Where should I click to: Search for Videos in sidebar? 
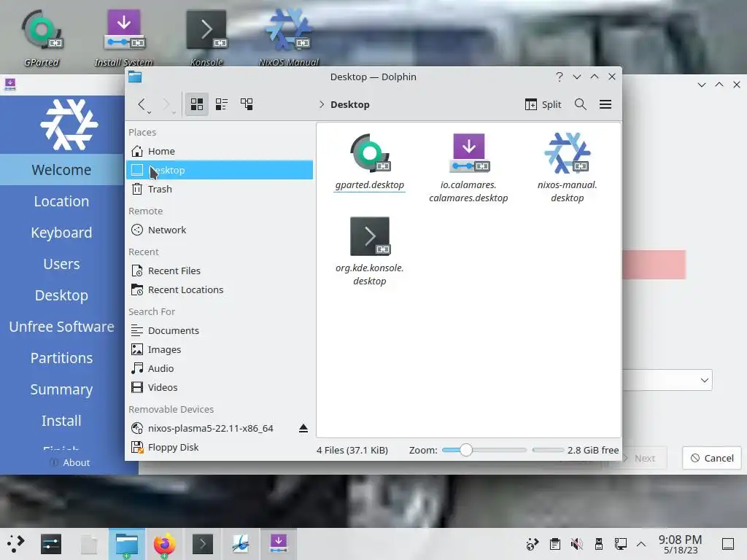(220, 388)
